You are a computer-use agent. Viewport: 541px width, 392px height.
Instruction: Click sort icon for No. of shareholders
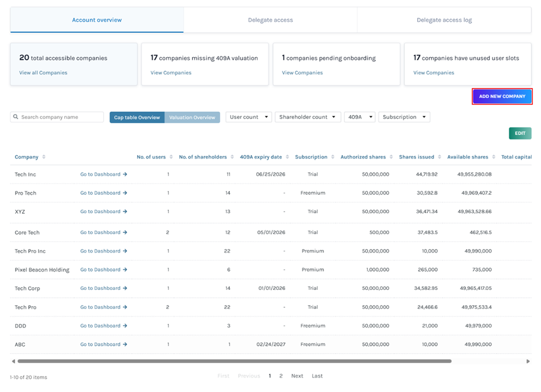[232, 157]
